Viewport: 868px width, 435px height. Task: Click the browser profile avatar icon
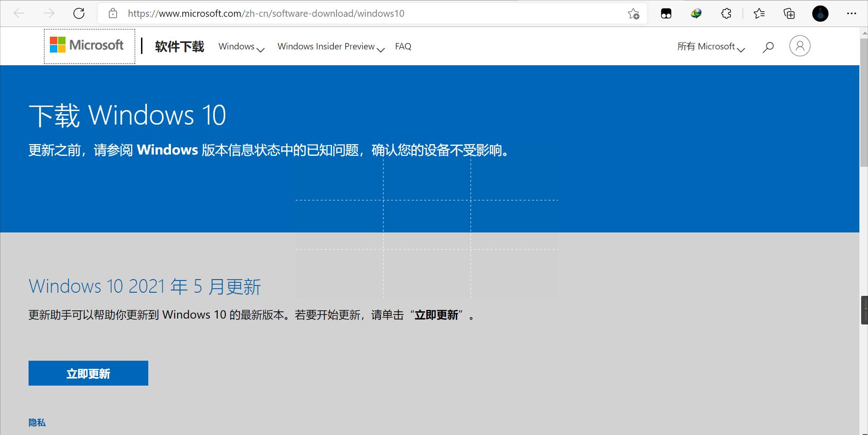pos(820,14)
